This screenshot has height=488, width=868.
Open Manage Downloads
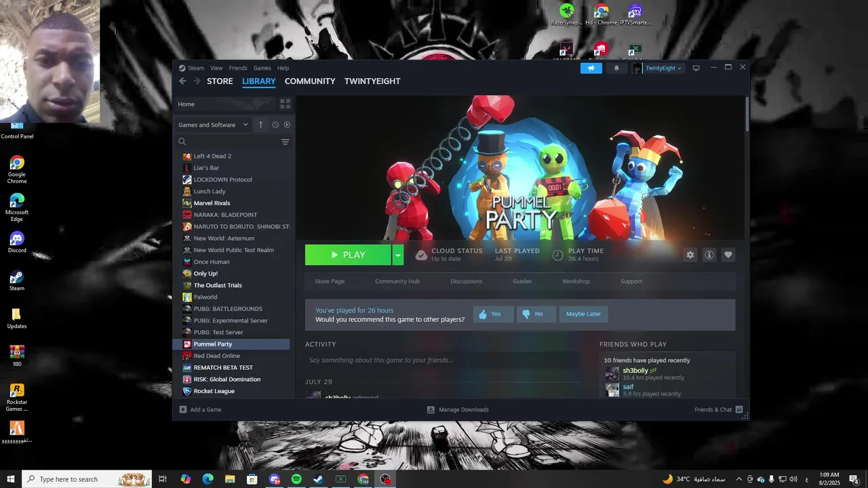pyautogui.click(x=458, y=409)
